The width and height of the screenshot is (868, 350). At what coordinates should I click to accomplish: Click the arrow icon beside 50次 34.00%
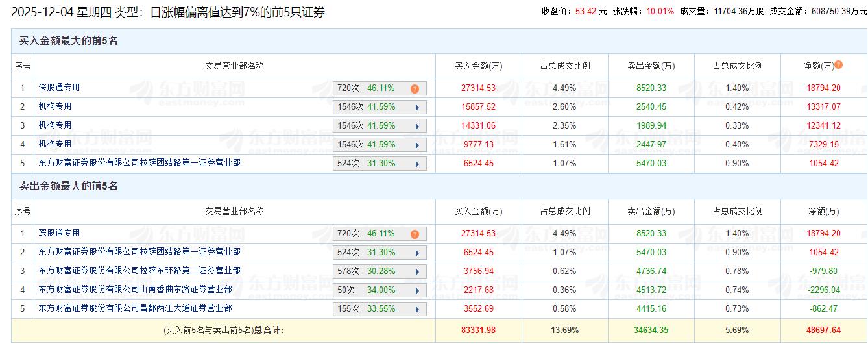[416, 291]
